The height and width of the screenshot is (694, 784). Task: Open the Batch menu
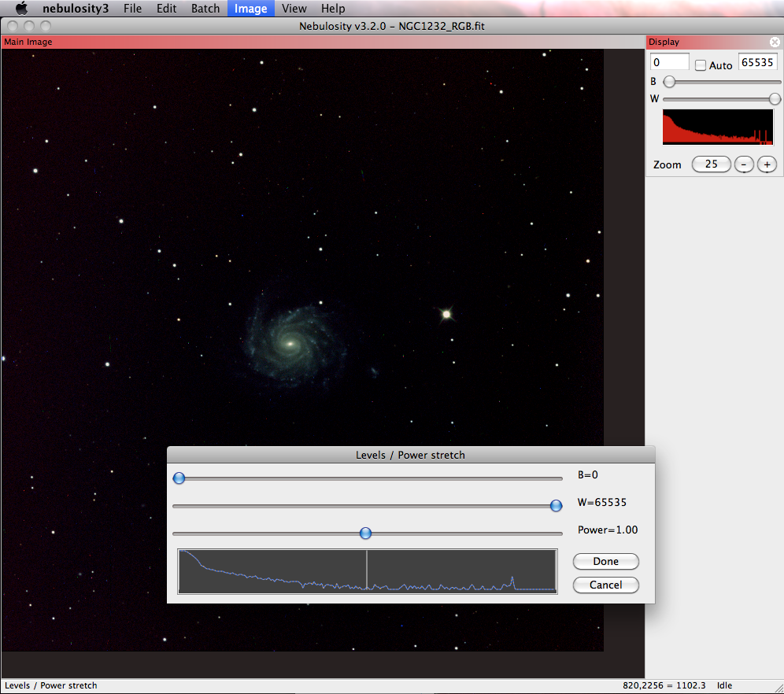[x=205, y=9]
